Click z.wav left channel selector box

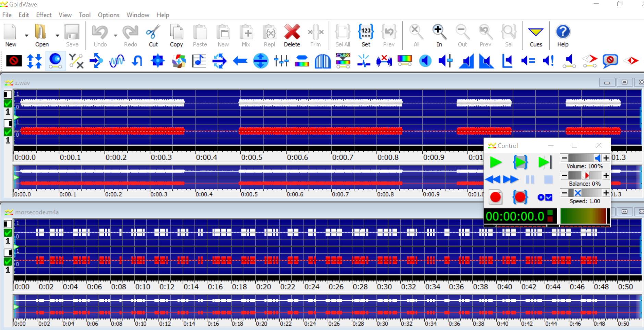tap(8, 94)
